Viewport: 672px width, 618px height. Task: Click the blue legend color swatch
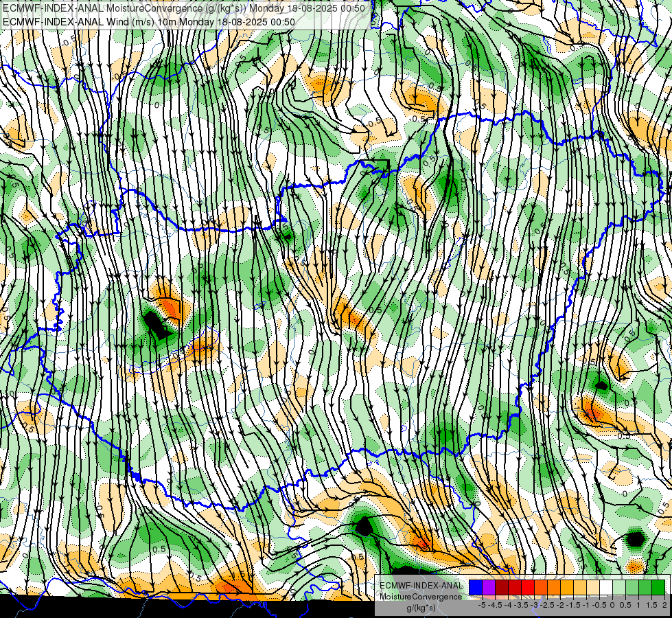pos(476,587)
